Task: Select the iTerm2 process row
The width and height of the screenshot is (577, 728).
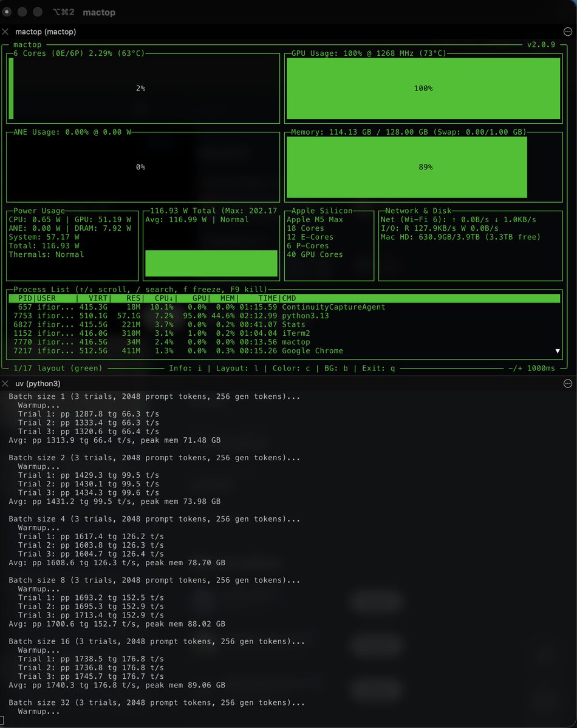Action: pos(284,333)
